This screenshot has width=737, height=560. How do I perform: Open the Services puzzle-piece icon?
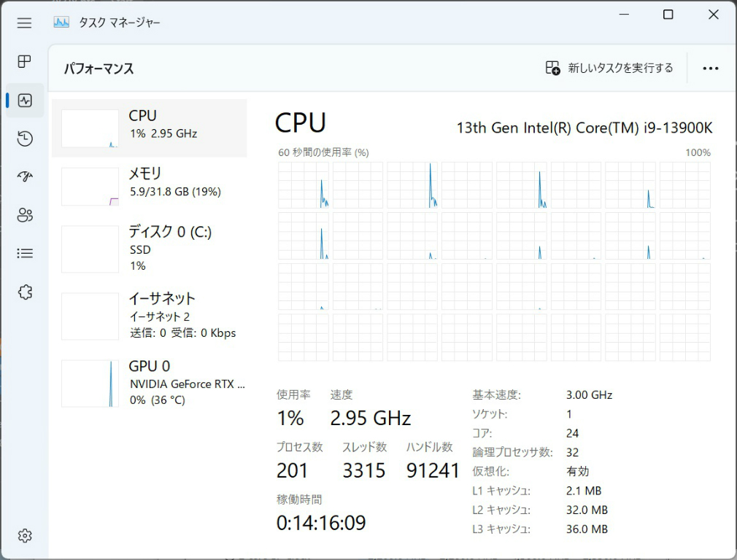[25, 292]
